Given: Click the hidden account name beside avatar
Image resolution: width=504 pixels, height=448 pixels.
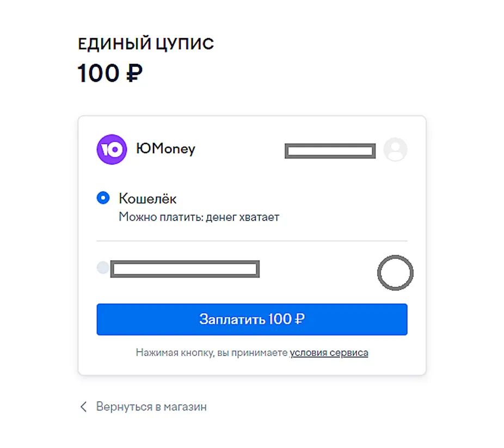Looking at the screenshot, I should [x=330, y=151].
